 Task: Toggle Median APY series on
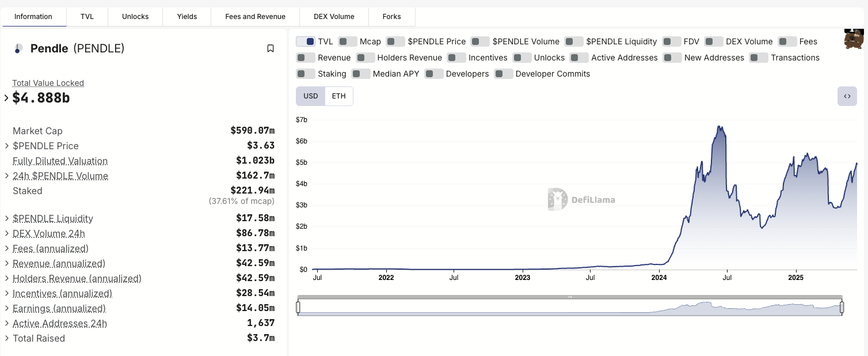(x=361, y=74)
